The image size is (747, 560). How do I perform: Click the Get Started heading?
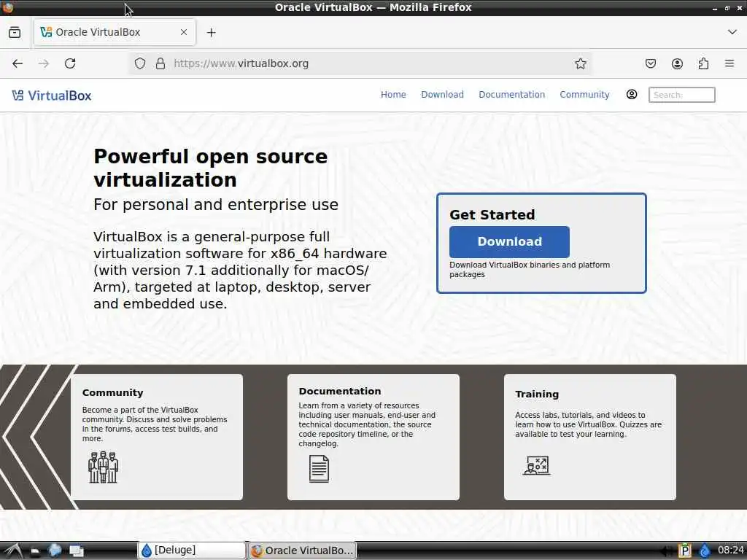[x=492, y=215]
